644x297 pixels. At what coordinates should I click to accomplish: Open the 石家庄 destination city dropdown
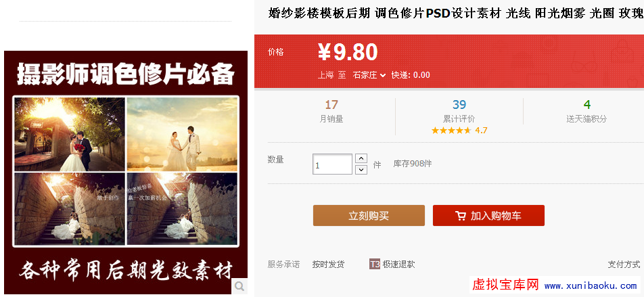point(369,75)
